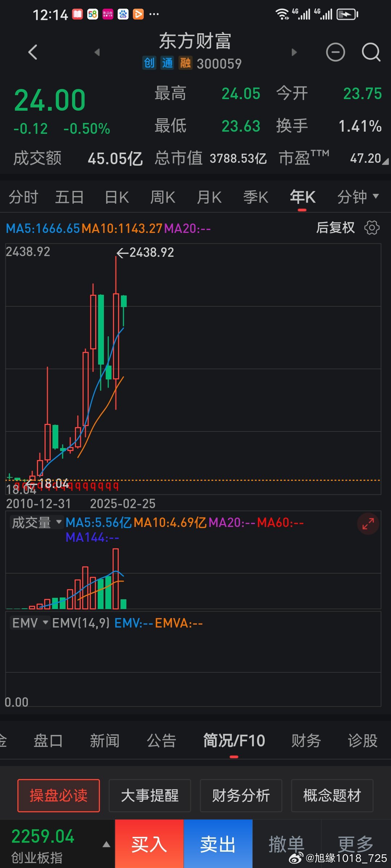Open the 财务 tab
Image resolution: width=391 pixels, height=868 pixels.
click(306, 741)
